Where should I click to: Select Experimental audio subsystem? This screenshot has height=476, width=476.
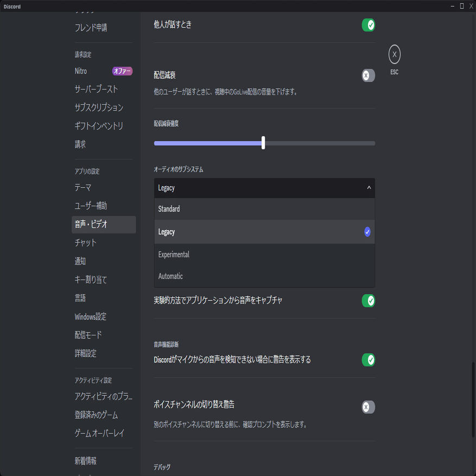pos(264,254)
